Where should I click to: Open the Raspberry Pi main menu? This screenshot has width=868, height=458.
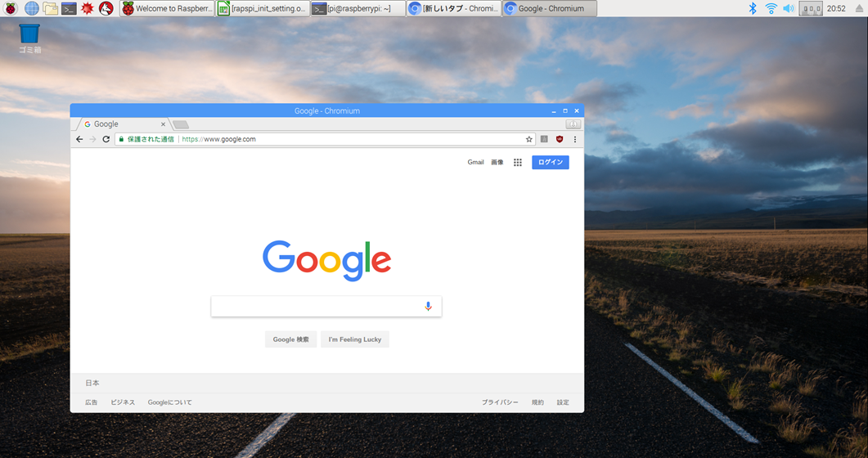pyautogui.click(x=11, y=8)
